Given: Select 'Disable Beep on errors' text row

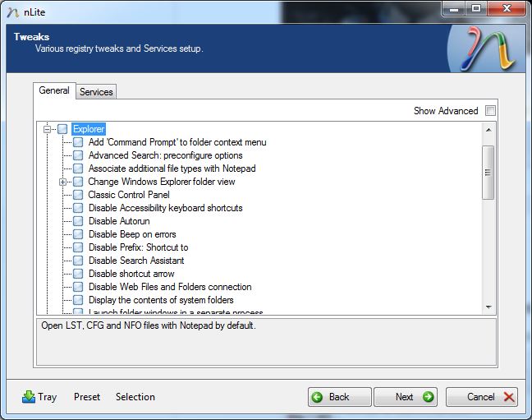Looking at the screenshot, I should 132,234.
